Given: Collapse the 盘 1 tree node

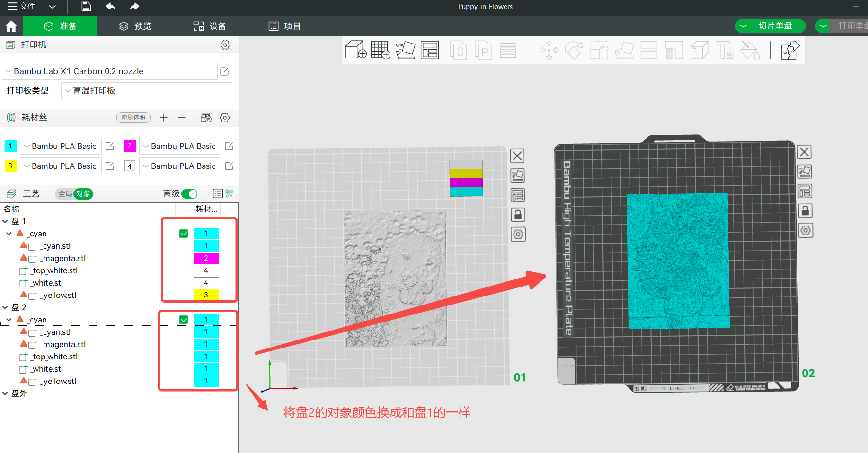Looking at the screenshot, I should click(x=5, y=221).
